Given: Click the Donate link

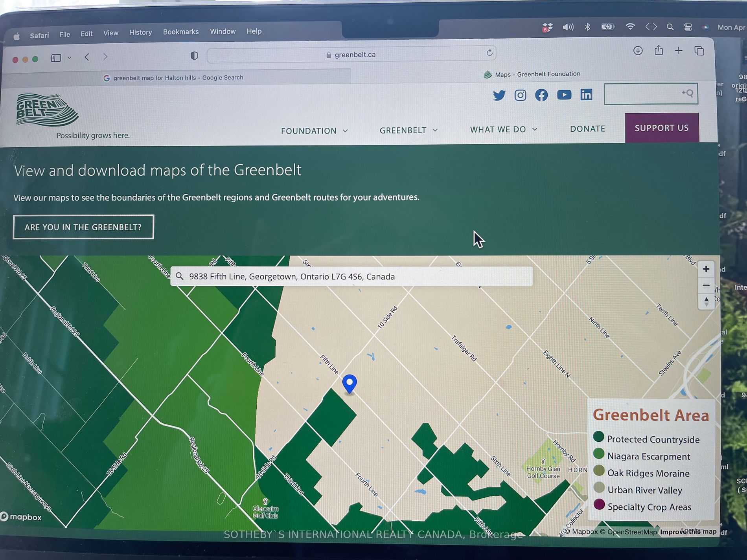Looking at the screenshot, I should pyautogui.click(x=587, y=129).
